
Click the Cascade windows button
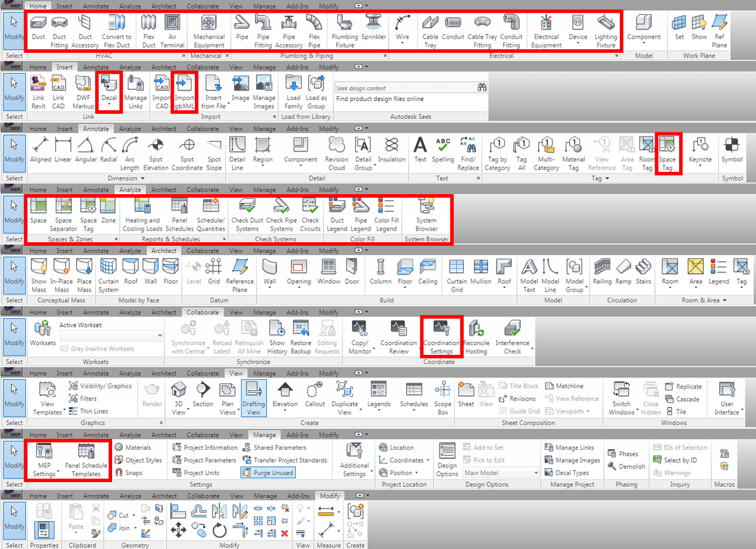pos(683,399)
